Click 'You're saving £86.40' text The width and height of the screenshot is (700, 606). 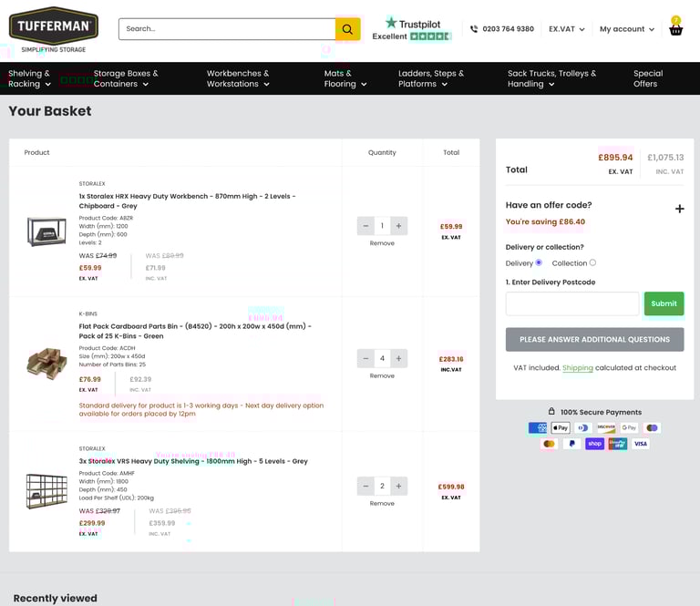point(545,221)
